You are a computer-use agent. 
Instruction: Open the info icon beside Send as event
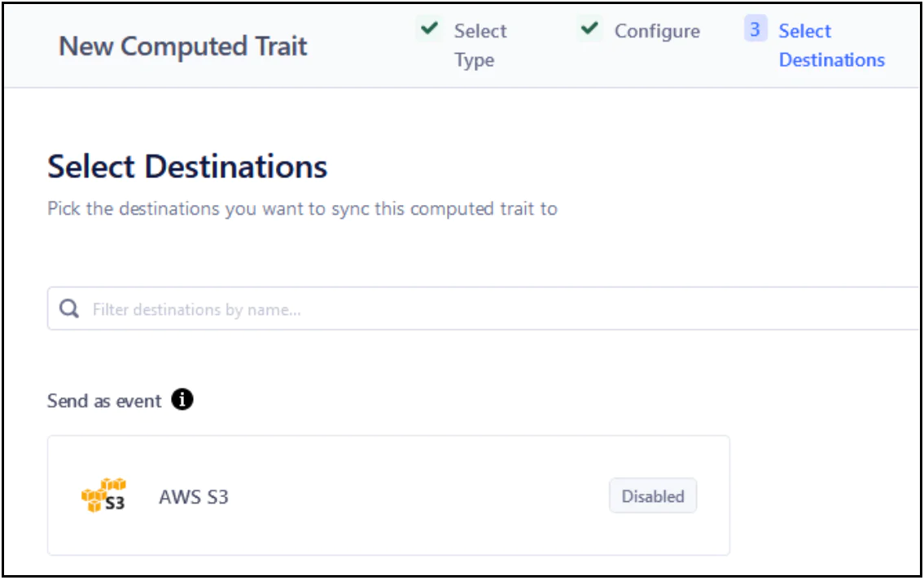coord(183,400)
